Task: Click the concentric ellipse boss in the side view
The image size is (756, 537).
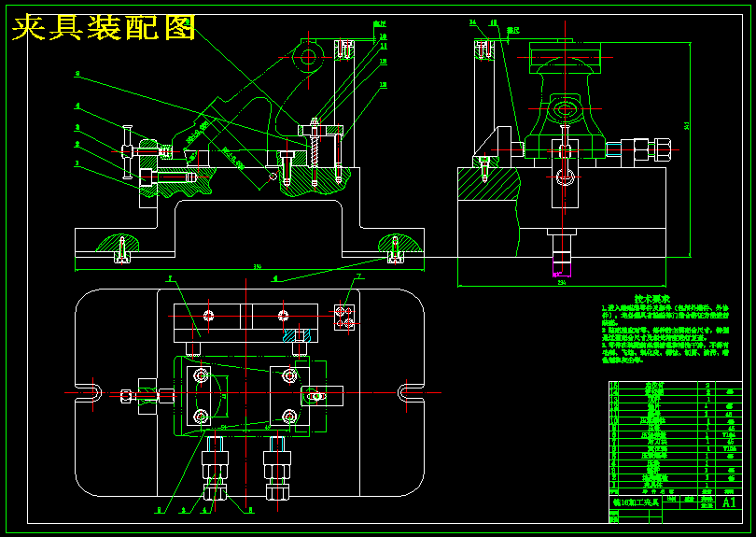Action: 565,108
